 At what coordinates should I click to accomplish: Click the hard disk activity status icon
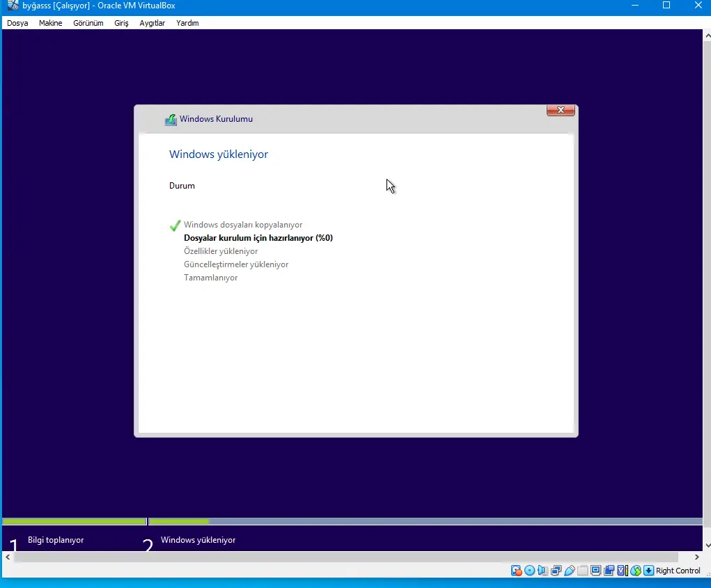click(x=516, y=571)
